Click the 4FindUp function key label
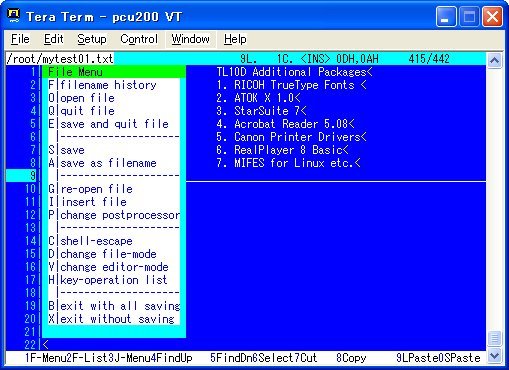Viewport: 509px width, 370px height. [172, 358]
